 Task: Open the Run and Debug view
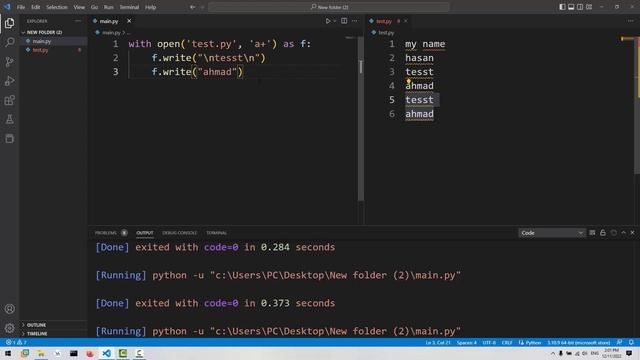point(9,81)
